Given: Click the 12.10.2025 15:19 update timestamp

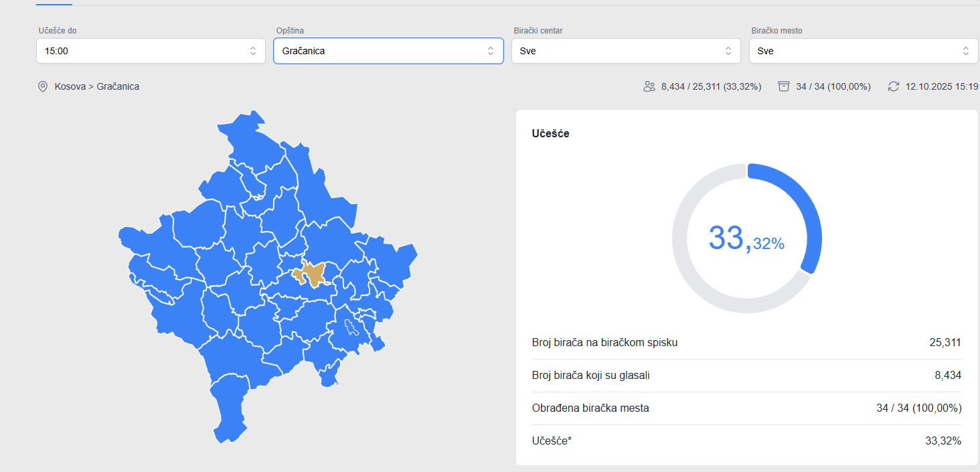Looking at the screenshot, I should tap(942, 86).
